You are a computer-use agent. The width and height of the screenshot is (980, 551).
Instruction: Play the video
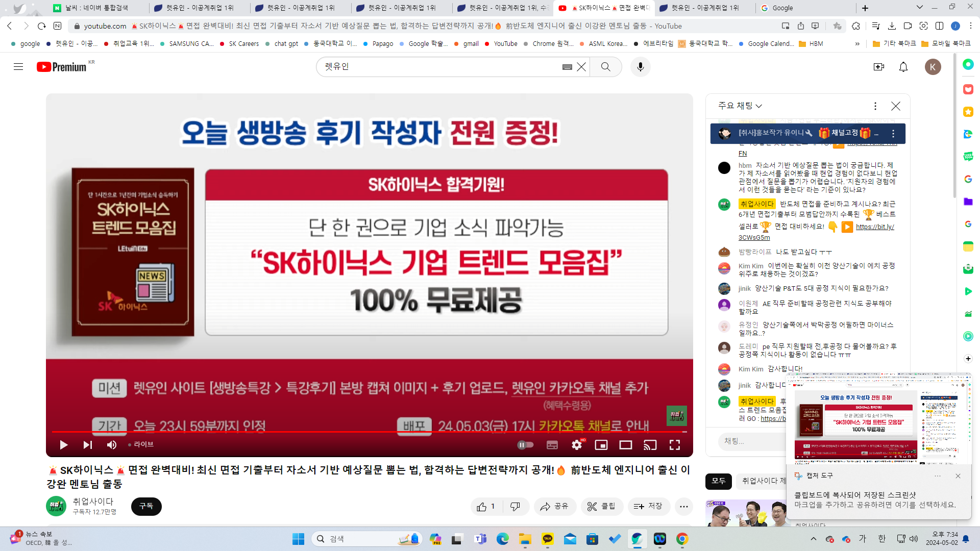tap(64, 445)
